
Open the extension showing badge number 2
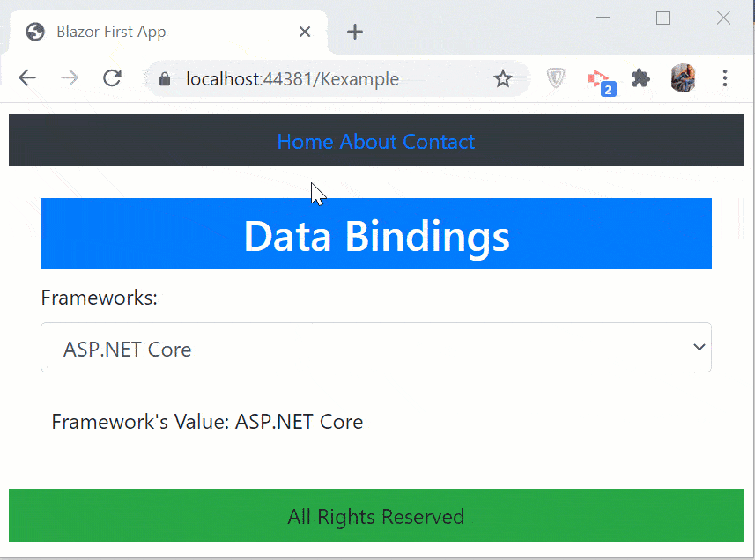pyautogui.click(x=598, y=78)
